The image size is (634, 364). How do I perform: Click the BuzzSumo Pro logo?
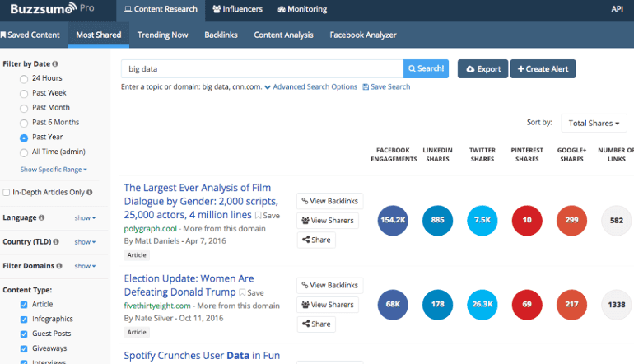[x=52, y=8]
